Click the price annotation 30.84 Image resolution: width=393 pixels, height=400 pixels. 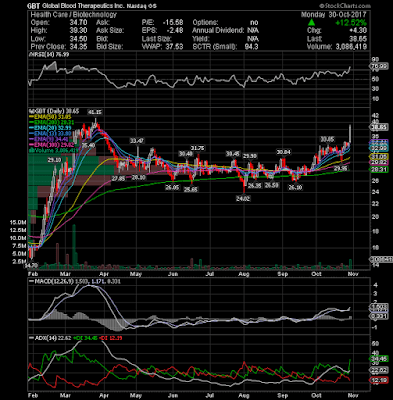pyautogui.click(x=284, y=152)
